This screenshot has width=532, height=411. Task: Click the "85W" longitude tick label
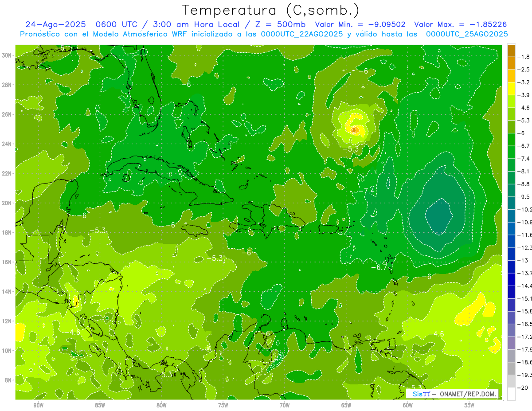100,405
